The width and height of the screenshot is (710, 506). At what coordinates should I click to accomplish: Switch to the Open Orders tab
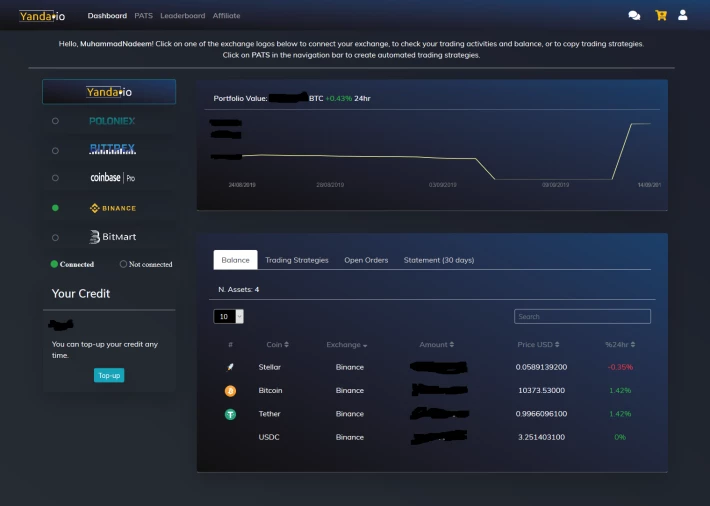(x=366, y=260)
